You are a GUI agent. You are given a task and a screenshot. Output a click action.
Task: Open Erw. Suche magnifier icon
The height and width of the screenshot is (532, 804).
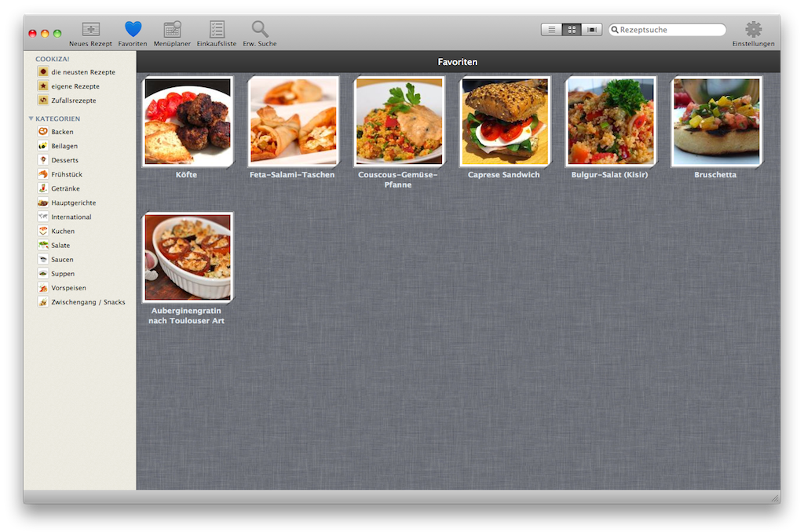point(259,29)
